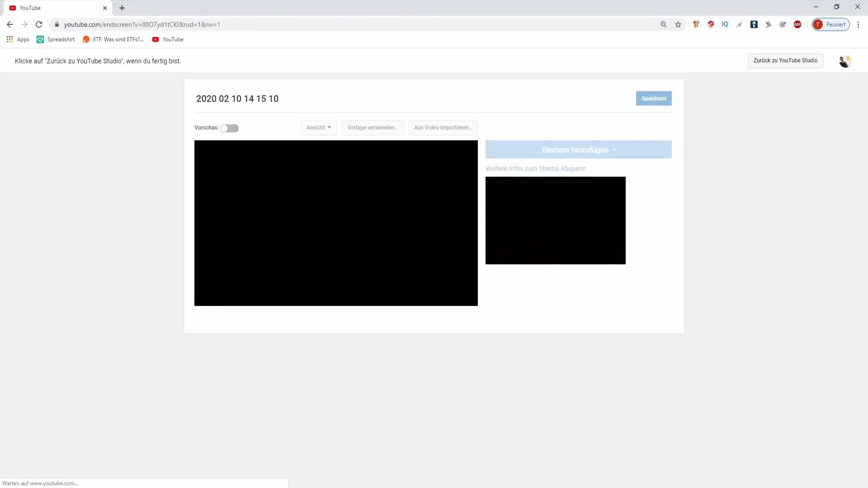Open Weitere Infos zum Thema Abspann link
The image size is (868, 488).
[x=536, y=169]
